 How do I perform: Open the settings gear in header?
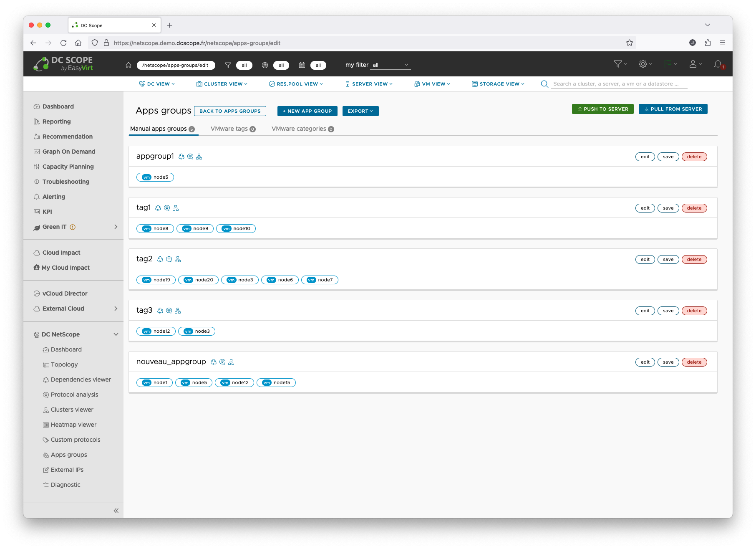[643, 64]
